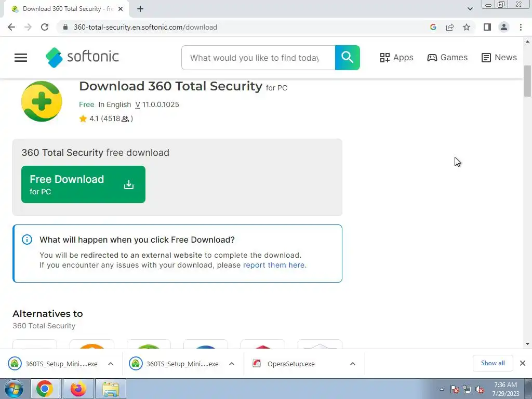Click the version V 11.0.0.1025 text
The width and height of the screenshot is (532, 399).
(157, 104)
